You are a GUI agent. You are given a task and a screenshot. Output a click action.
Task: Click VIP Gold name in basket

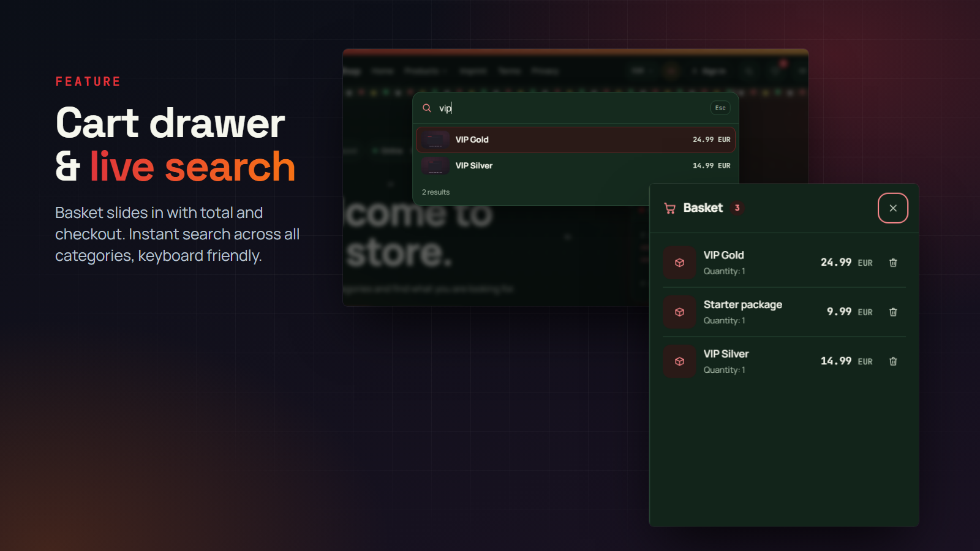[723, 255]
